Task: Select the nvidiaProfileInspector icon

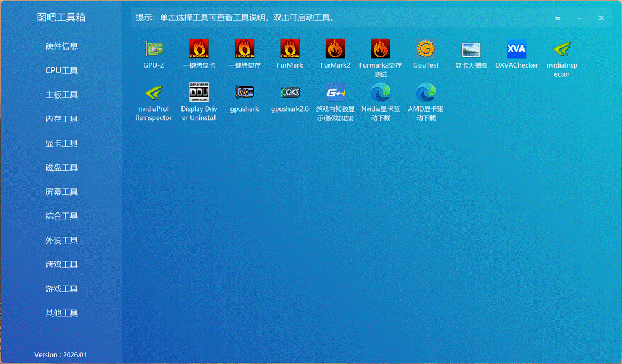Action: (153, 92)
